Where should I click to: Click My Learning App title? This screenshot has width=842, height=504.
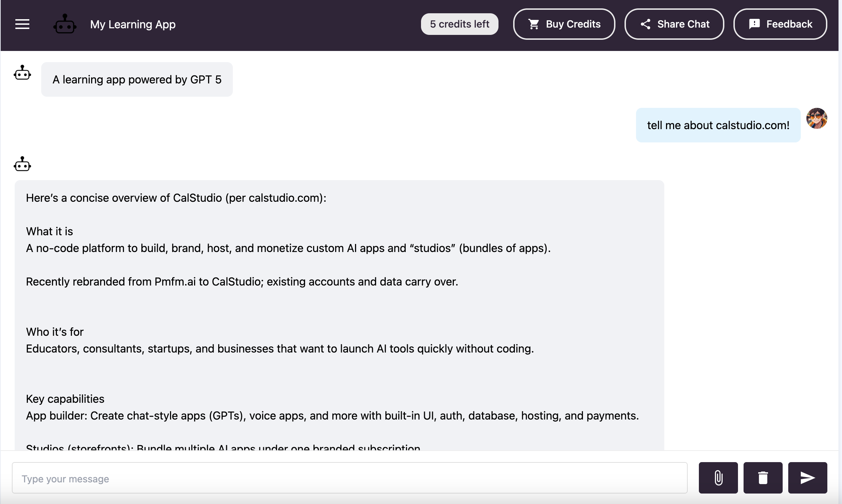(x=133, y=24)
